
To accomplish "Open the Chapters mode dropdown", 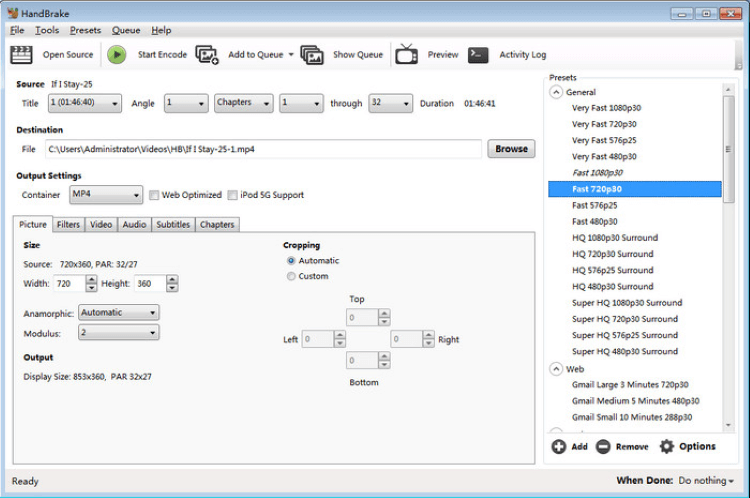I will [x=243, y=103].
